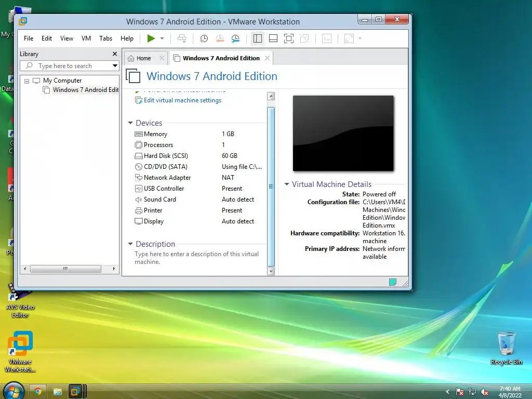Open Windows Explorer from the taskbar
Viewport: 532px width, 399px height.
click(57, 392)
